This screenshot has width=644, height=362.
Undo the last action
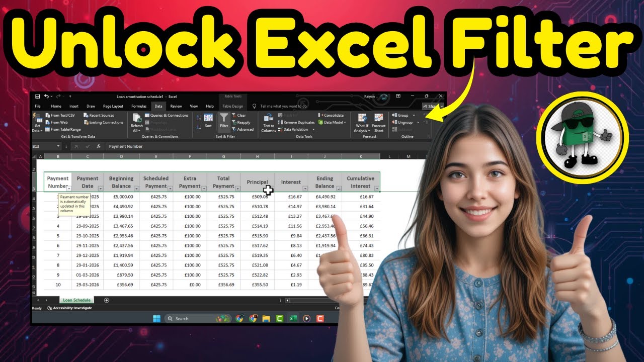(46, 97)
